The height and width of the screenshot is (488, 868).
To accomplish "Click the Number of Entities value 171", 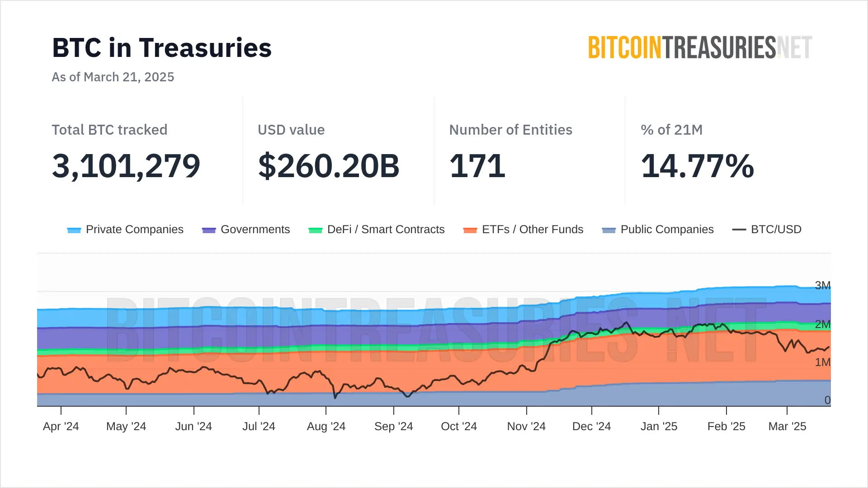I will [477, 166].
